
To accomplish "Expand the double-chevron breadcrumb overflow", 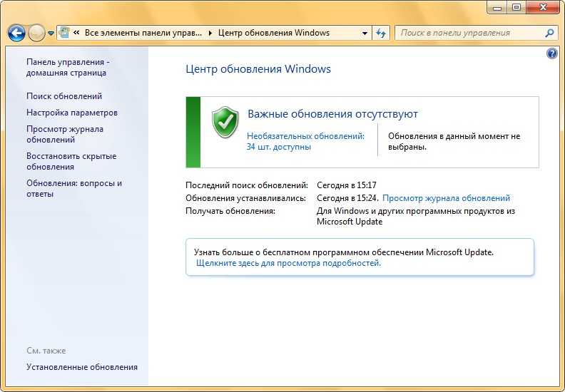I will tap(76, 33).
